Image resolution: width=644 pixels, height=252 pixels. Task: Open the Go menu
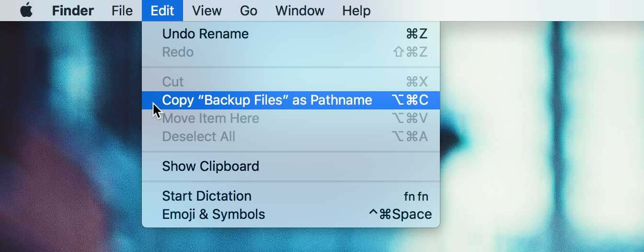click(x=249, y=11)
